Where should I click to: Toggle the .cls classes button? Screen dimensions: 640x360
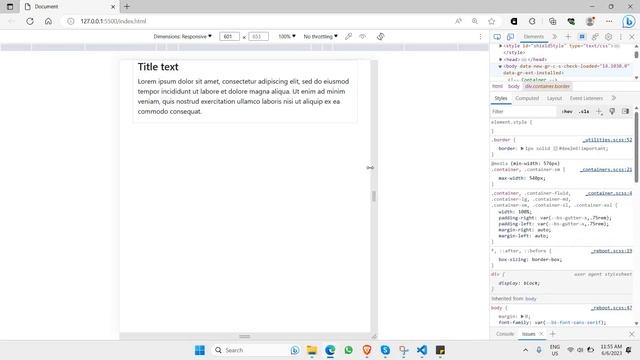[584, 111]
